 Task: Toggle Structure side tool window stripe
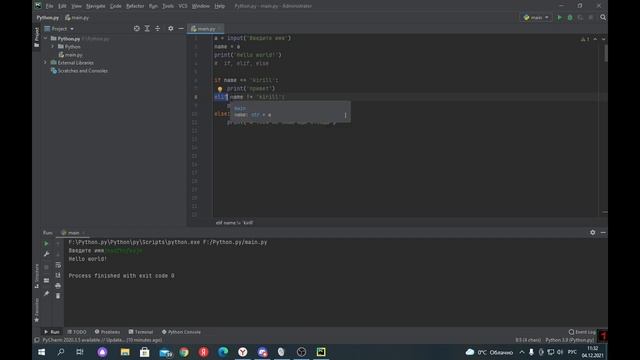point(37,276)
